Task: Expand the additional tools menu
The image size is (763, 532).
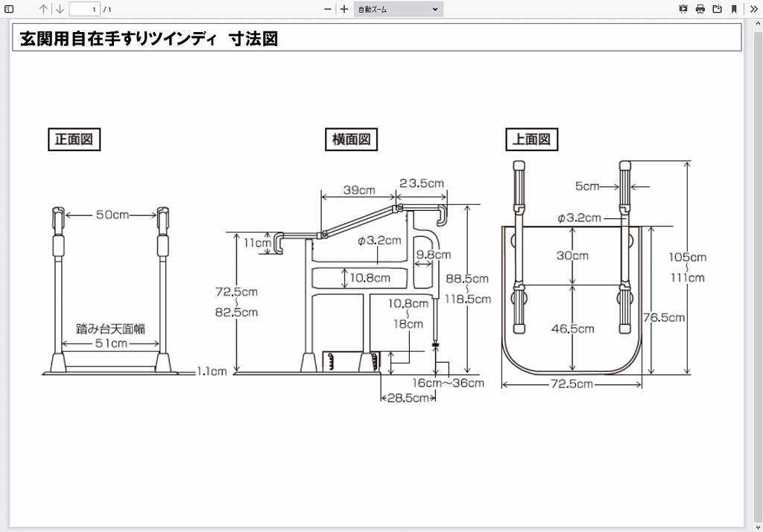Action: (x=754, y=9)
